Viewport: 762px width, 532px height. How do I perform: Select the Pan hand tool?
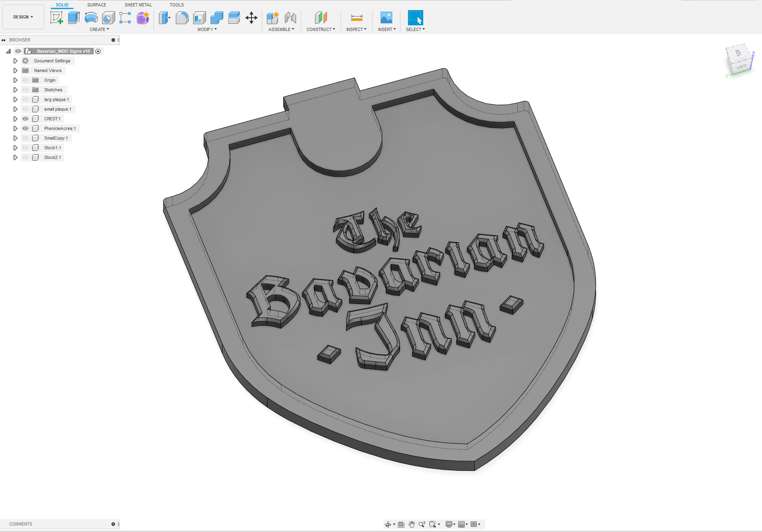point(411,524)
